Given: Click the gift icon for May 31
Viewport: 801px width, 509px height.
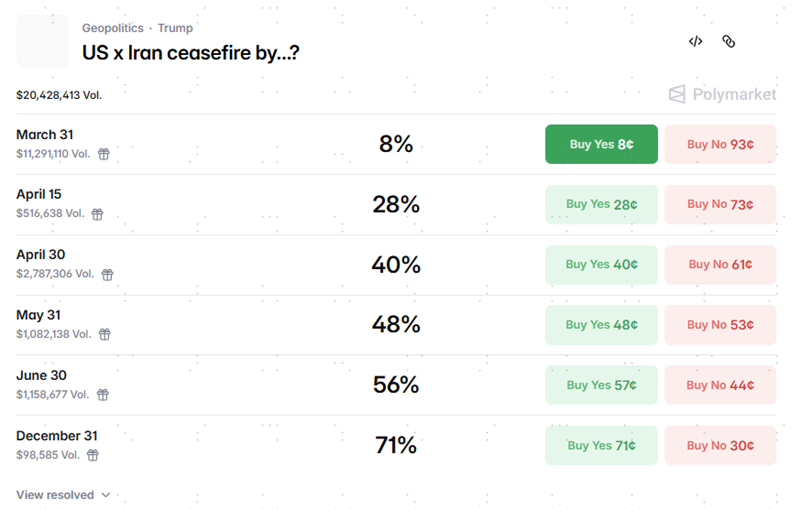Looking at the screenshot, I should [x=104, y=334].
